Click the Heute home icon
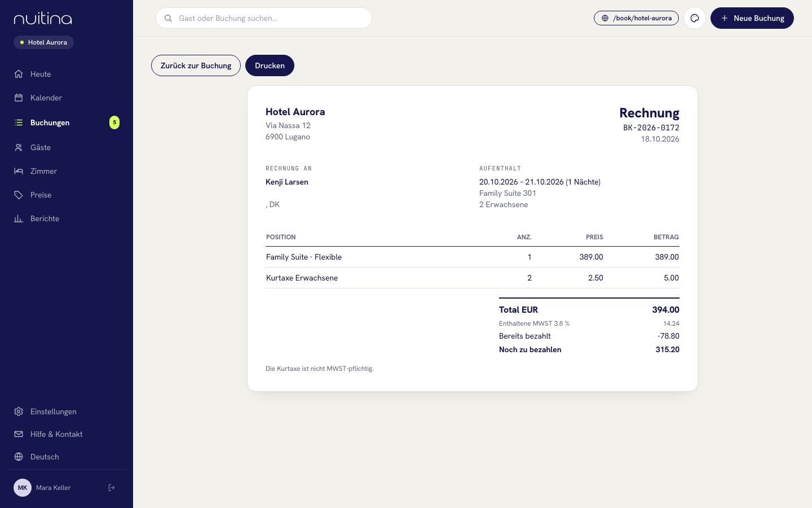This screenshot has height=508, width=812. (19, 74)
